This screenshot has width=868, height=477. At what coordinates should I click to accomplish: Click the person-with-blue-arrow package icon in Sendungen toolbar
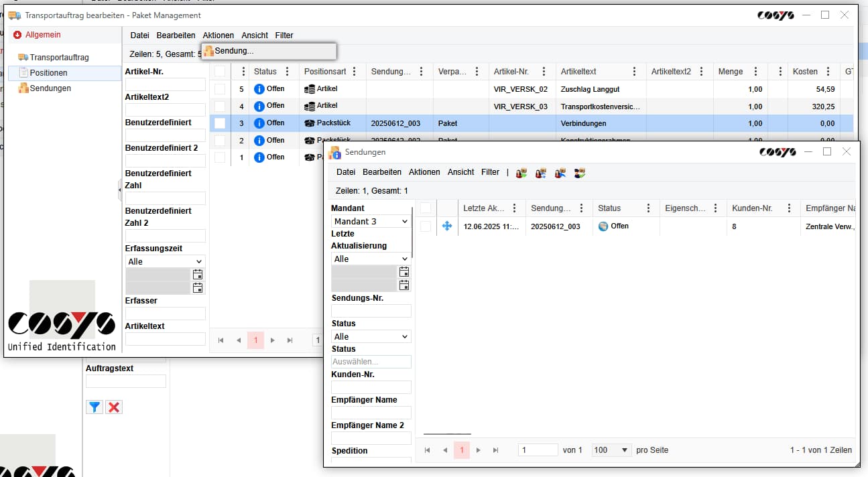click(x=560, y=173)
